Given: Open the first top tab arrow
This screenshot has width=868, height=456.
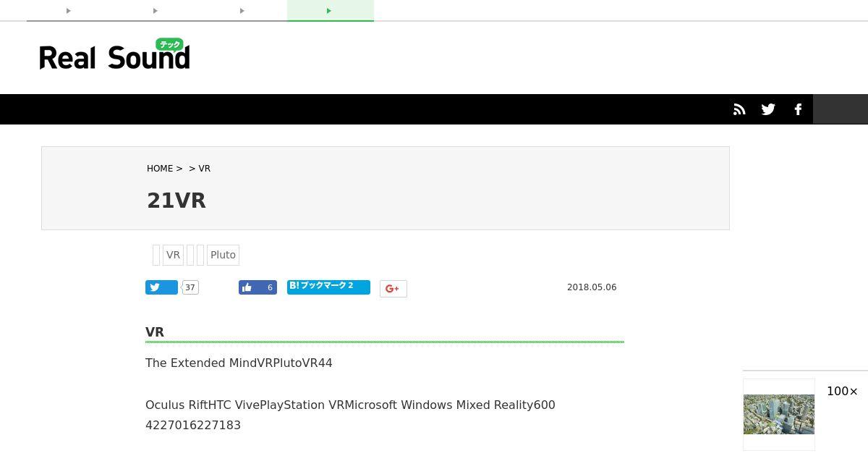Looking at the screenshot, I should (69, 11).
